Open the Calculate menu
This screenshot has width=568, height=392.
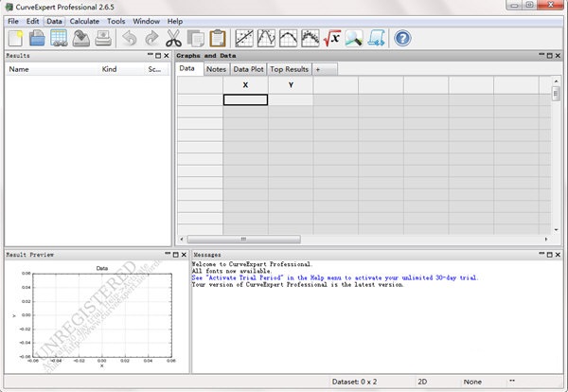(x=83, y=21)
